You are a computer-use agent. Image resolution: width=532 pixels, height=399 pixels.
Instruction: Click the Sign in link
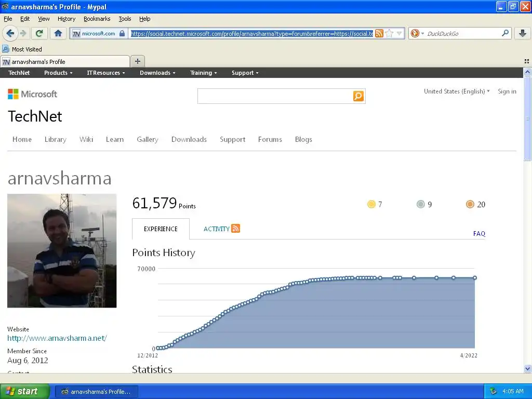click(x=507, y=91)
